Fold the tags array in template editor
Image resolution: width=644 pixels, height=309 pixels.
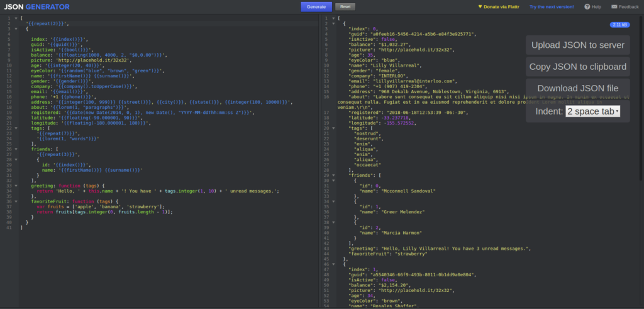tap(16, 128)
